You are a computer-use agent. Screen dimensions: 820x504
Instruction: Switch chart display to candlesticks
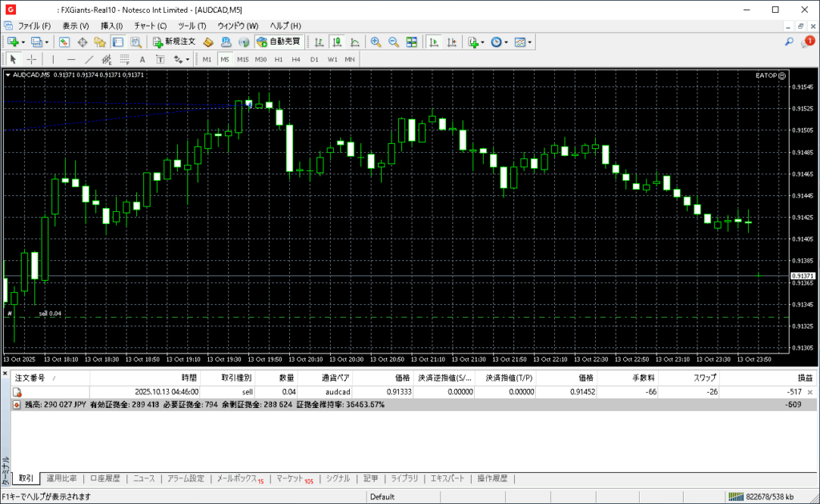pyautogui.click(x=336, y=42)
